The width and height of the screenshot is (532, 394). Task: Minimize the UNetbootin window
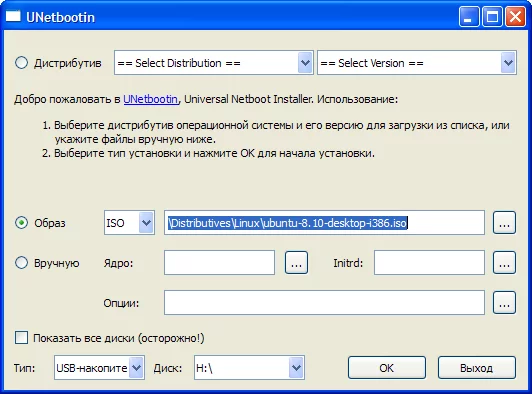(x=469, y=16)
